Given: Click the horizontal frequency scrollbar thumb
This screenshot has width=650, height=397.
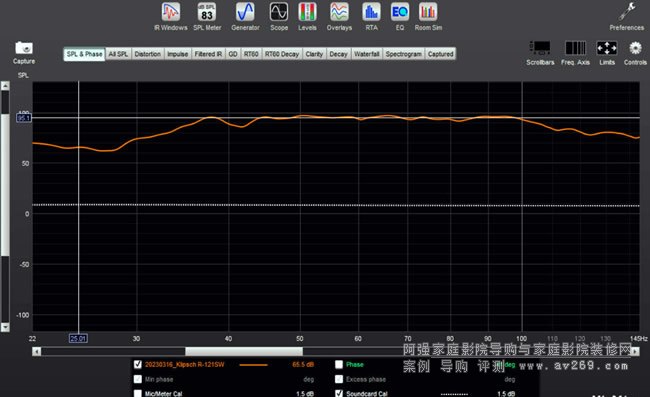Looking at the screenshot, I should tap(244, 351).
